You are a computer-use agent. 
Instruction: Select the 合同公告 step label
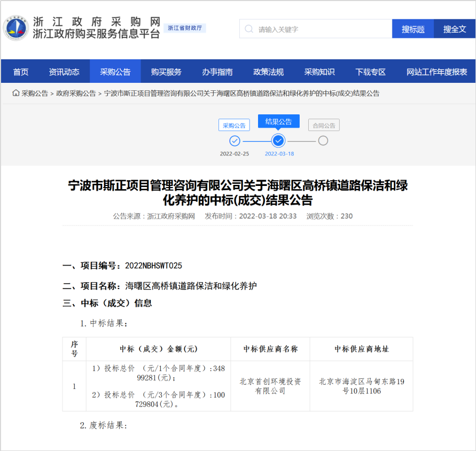pyautogui.click(x=324, y=126)
